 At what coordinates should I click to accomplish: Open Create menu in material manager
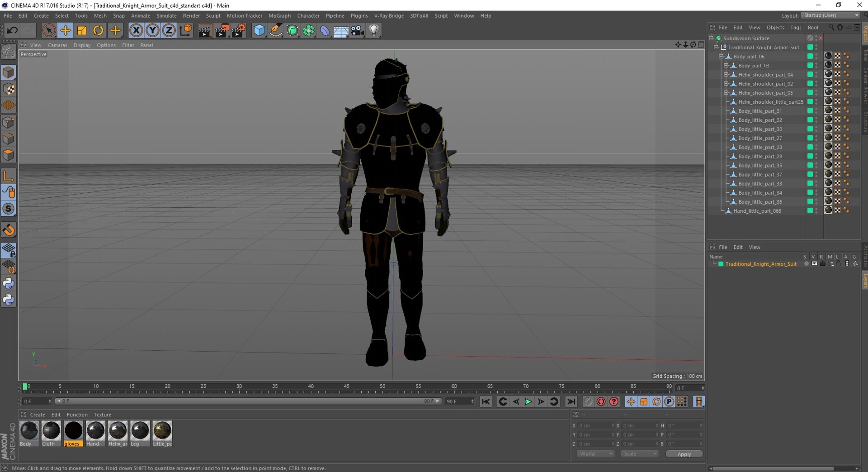38,415
